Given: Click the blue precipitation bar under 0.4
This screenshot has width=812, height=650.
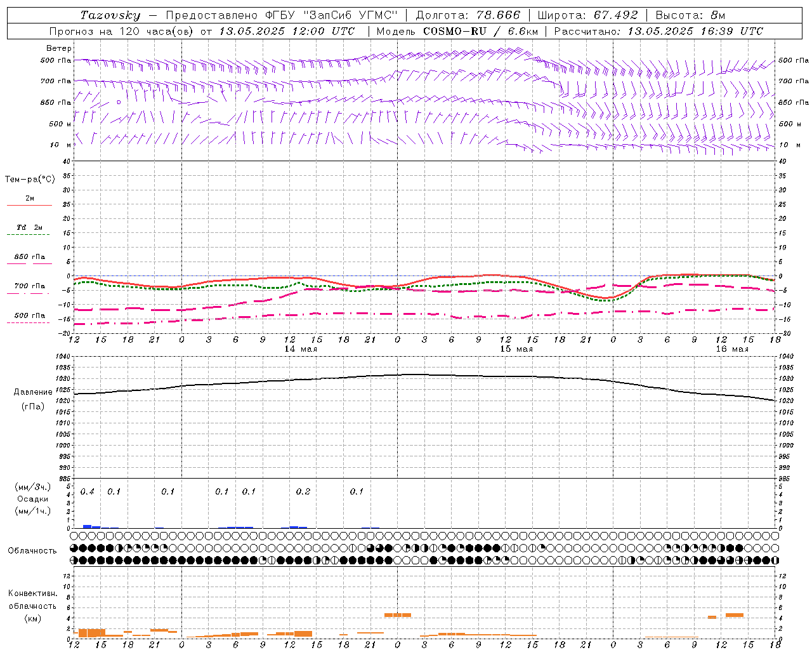Looking at the screenshot, I should [x=88, y=526].
